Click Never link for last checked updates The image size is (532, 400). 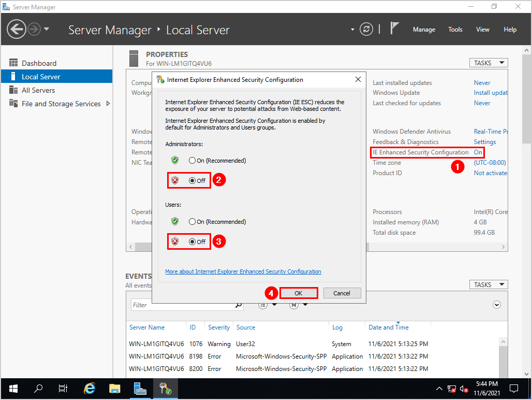pyautogui.click(x=482, y=103)
